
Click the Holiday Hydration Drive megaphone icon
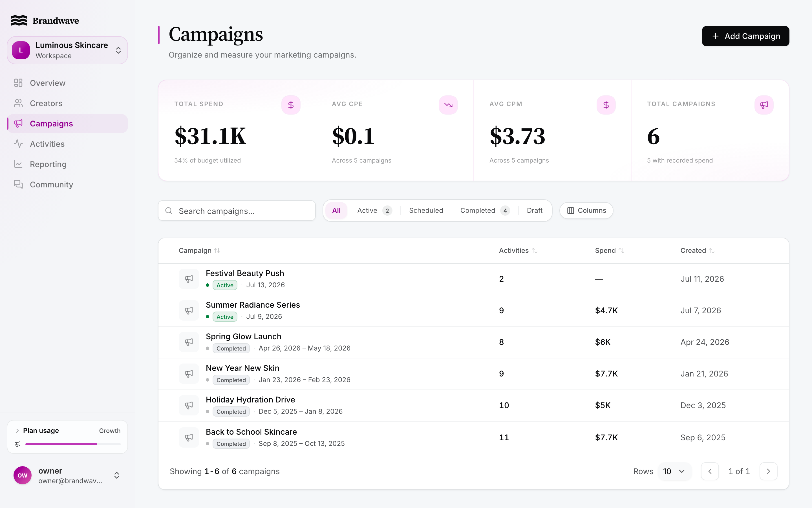[x=189, y=405]
